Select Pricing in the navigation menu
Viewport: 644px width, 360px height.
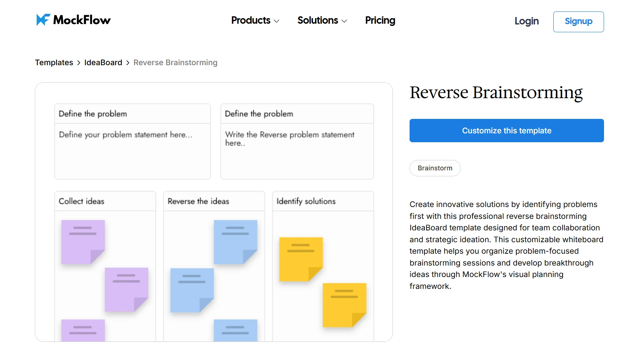380,20
